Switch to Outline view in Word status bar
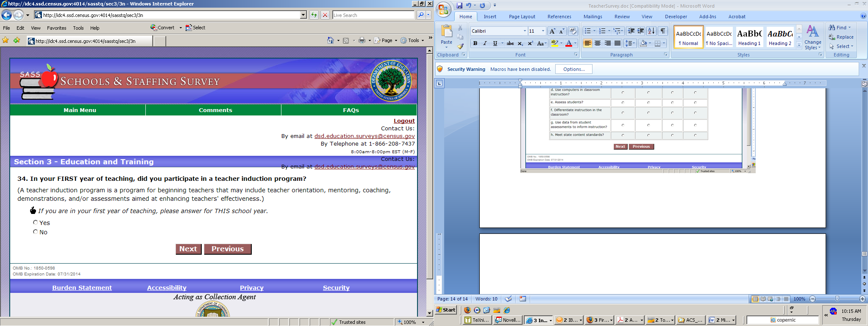 pyautogui.click(x=779, y=299)
